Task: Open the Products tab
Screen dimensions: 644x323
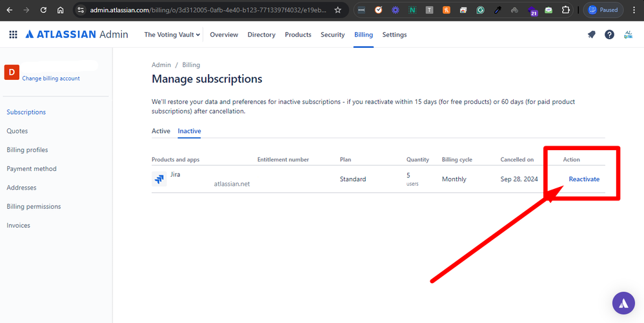Action: [297, 34]
